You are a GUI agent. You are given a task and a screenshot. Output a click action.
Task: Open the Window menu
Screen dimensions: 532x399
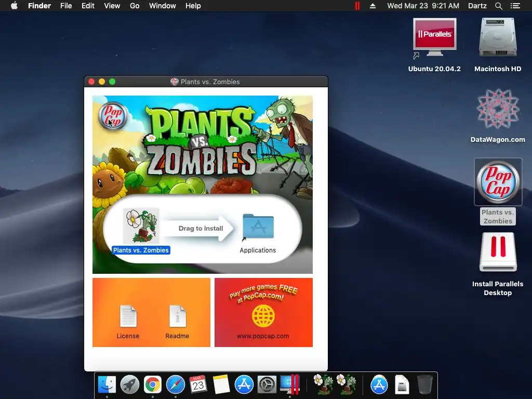(163, 6)
